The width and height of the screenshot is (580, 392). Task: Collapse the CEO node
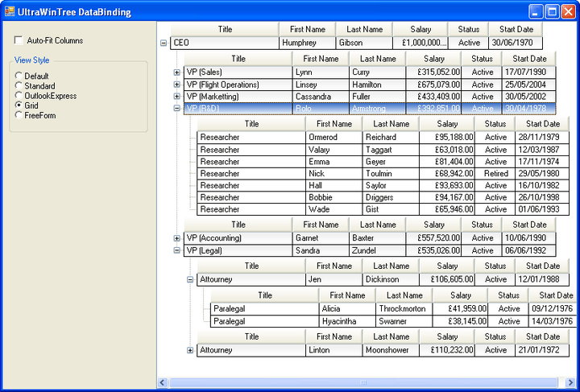[x=164, y=43]
